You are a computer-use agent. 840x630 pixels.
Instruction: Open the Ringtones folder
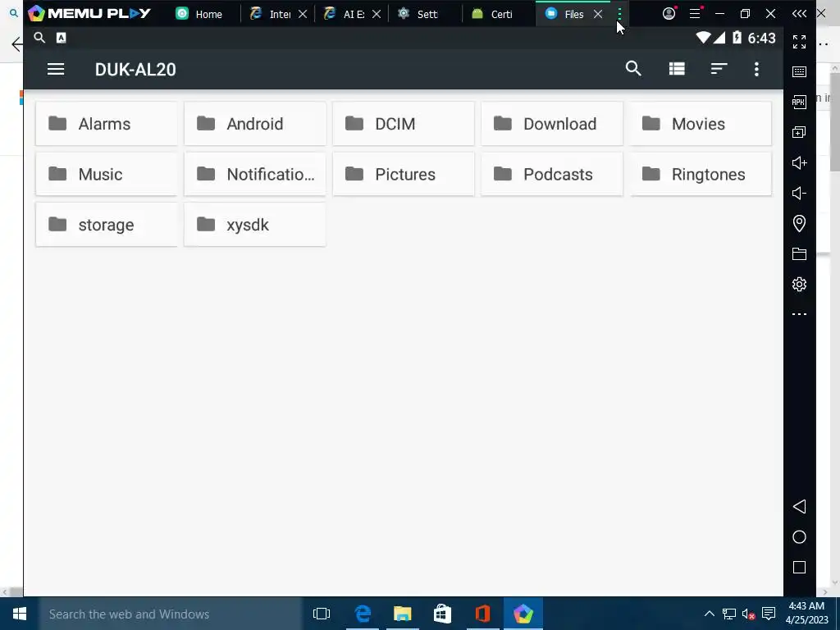[701, 174]
